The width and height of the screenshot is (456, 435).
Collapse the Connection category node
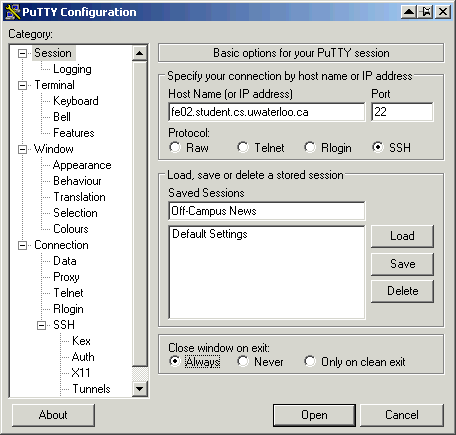pyautogui.click(x=22, y=245)
